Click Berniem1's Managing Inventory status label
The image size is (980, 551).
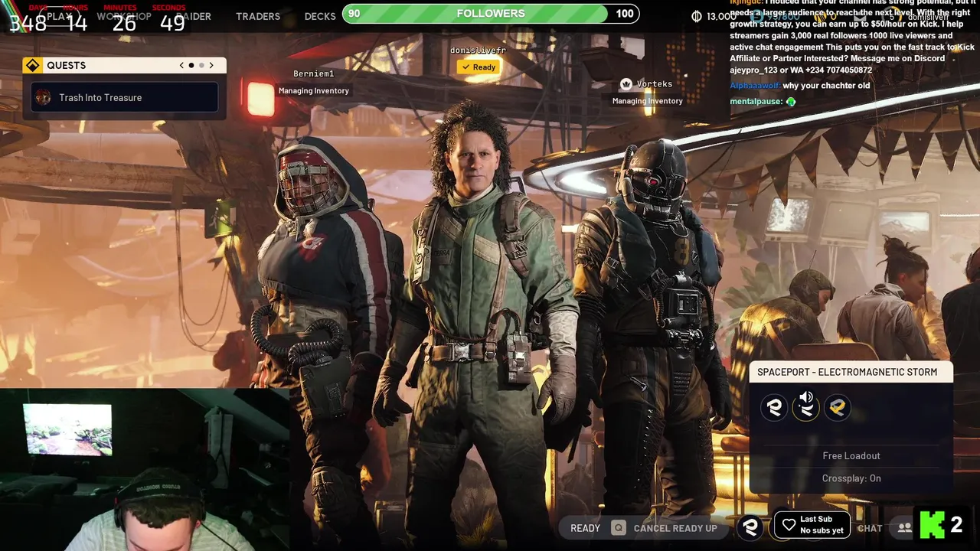coord(314,90)
